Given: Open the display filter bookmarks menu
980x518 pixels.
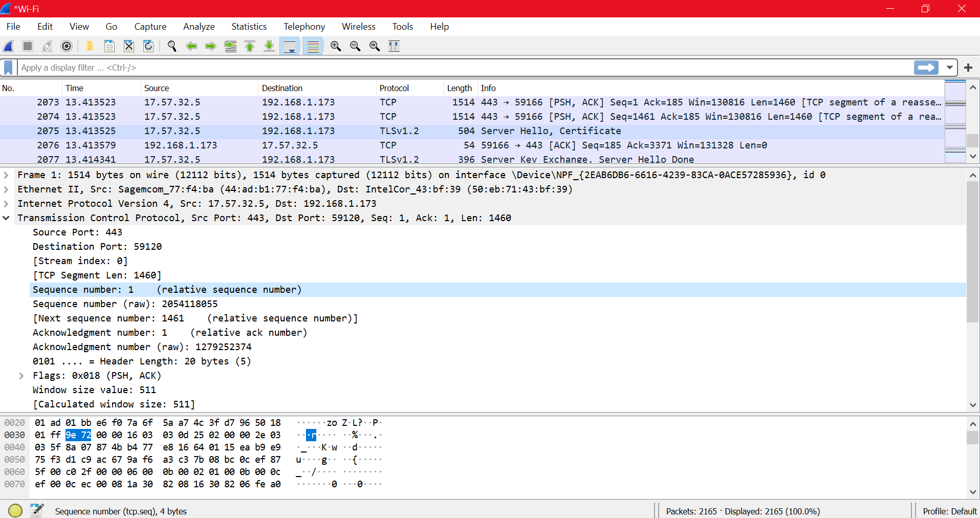Looking at the screenshot, I should coord(8,67).
